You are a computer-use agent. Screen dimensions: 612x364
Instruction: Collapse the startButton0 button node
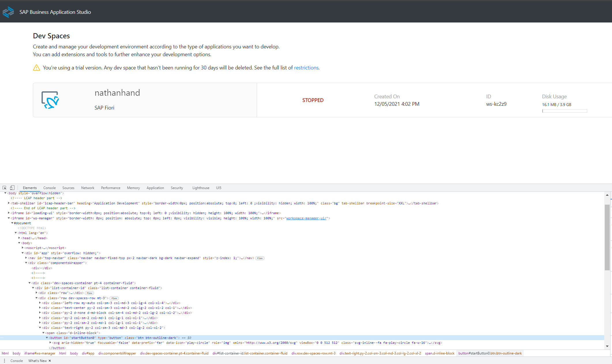point(47,338)
